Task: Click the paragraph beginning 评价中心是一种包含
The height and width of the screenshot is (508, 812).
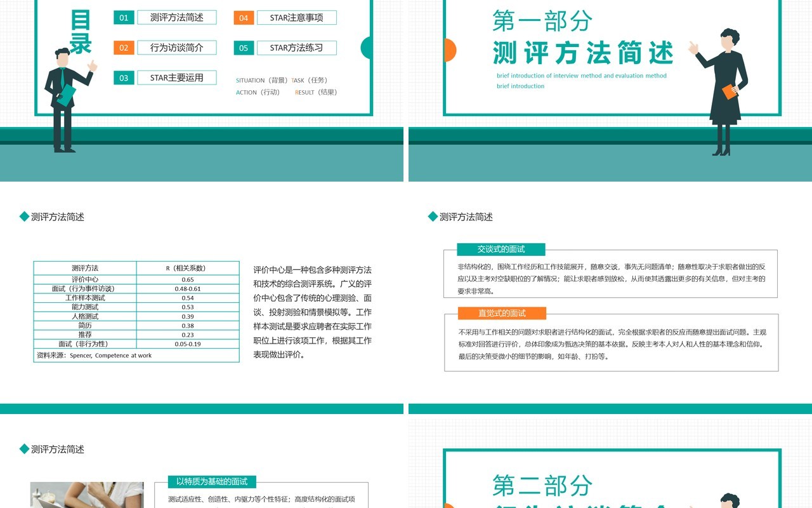Action: click(x=313, y=312)
